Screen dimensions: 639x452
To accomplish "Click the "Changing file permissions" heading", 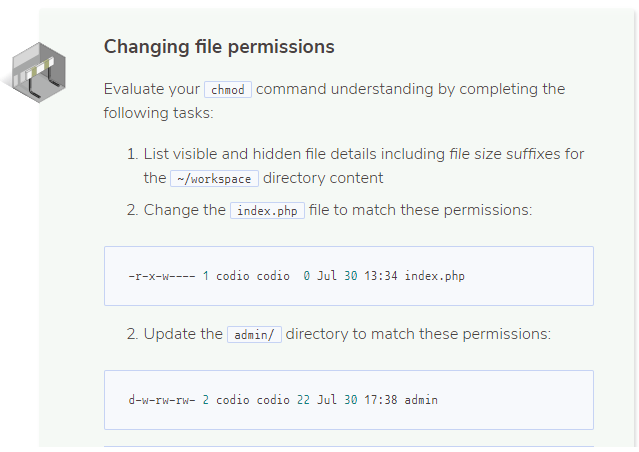I will 219,46.
